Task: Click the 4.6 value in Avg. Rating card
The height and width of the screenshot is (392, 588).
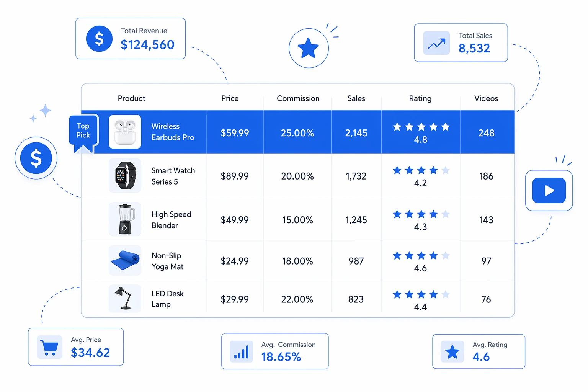Action: click(481, 357)
